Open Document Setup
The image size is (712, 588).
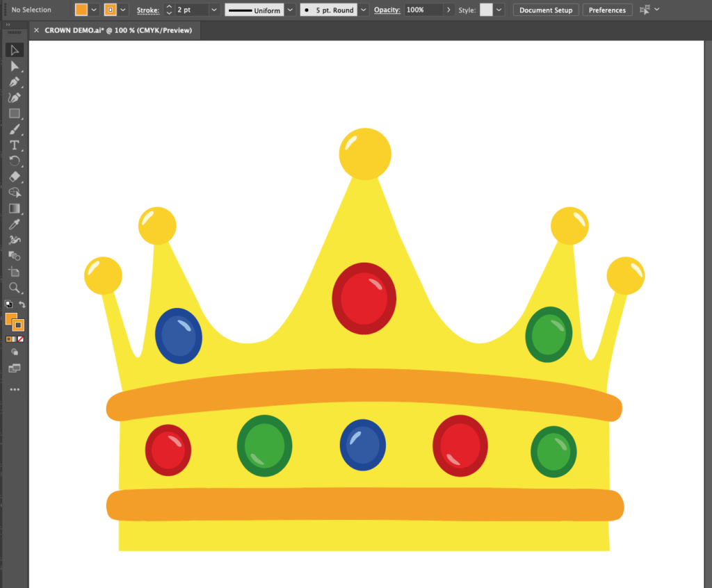(546, 10)
